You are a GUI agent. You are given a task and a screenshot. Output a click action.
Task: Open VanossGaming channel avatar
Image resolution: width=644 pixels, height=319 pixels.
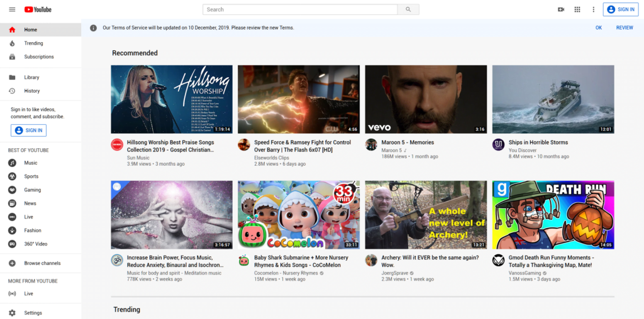499,261
